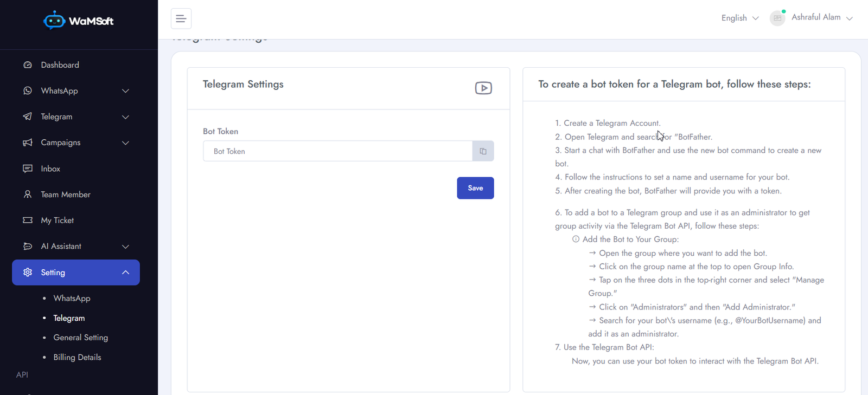Play the Telegram Settings video tutorial icon
The width and height of the screenshot is (868, 395).
click(483, 88)
